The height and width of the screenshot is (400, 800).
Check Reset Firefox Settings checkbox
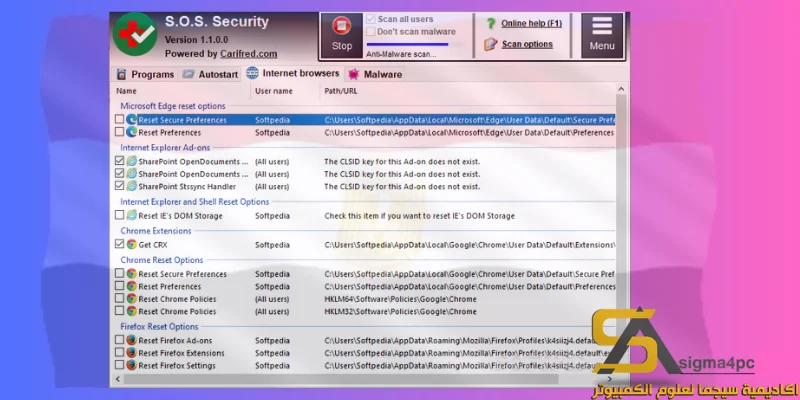point(119,365)
